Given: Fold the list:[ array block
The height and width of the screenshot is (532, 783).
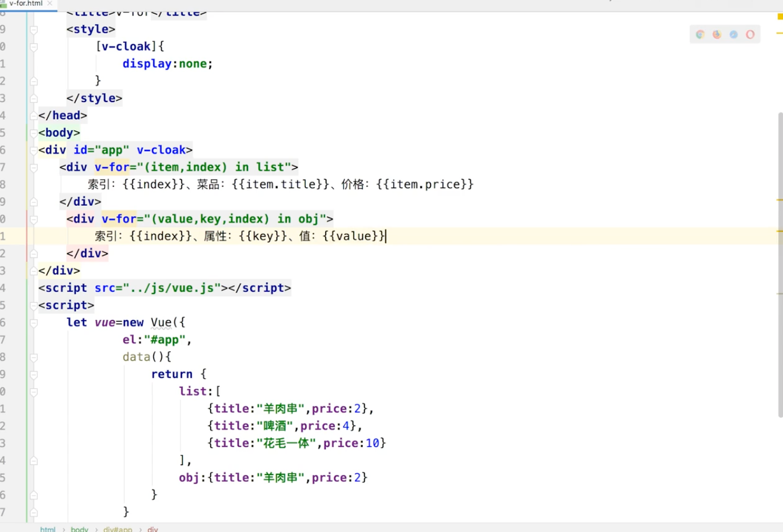Looking at the screenshot, I should (34, 391).
